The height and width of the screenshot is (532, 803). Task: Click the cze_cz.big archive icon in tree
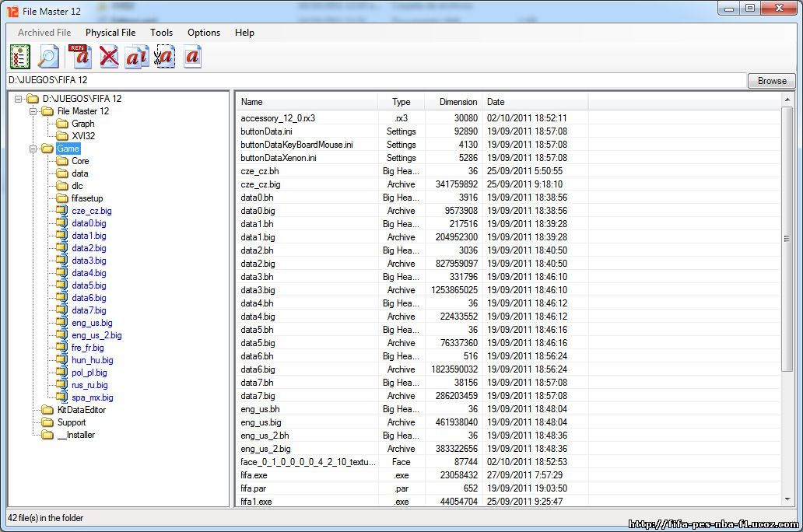pos(62,211)
